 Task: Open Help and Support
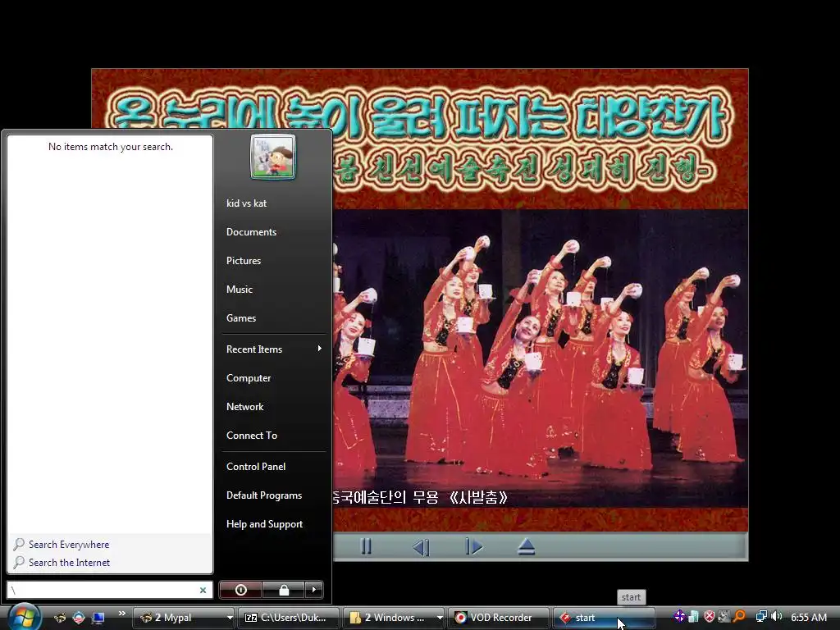tap(265, 524)
